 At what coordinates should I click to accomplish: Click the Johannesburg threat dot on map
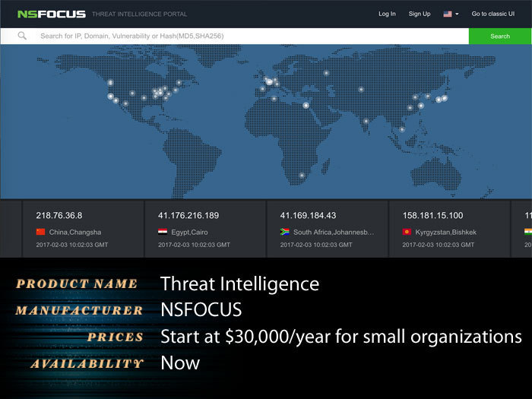pos(302,176)
